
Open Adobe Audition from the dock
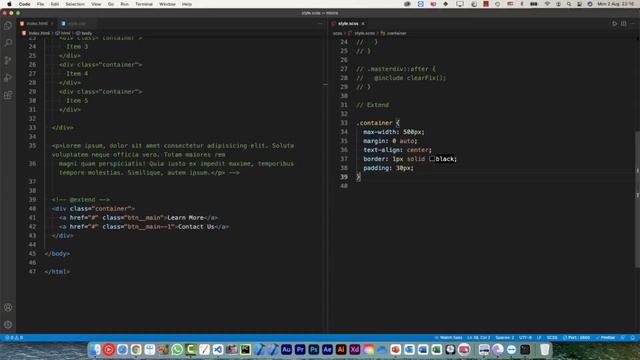[287, 349]
